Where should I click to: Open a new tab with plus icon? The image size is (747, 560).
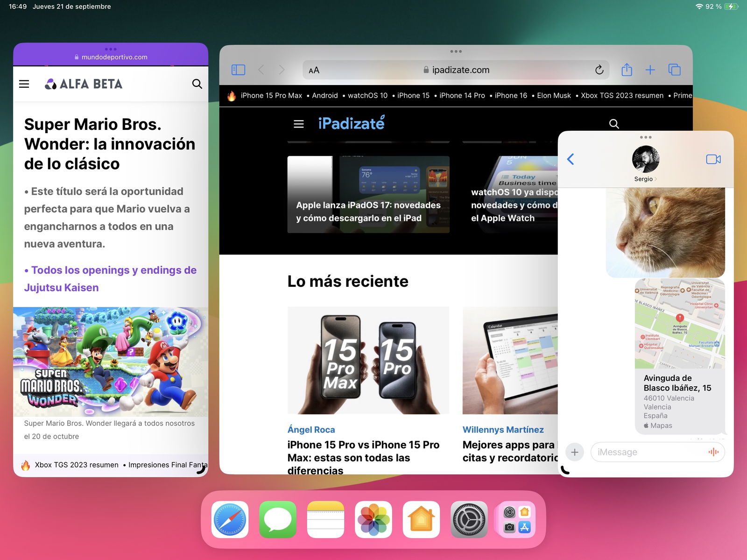coord(650,70)
